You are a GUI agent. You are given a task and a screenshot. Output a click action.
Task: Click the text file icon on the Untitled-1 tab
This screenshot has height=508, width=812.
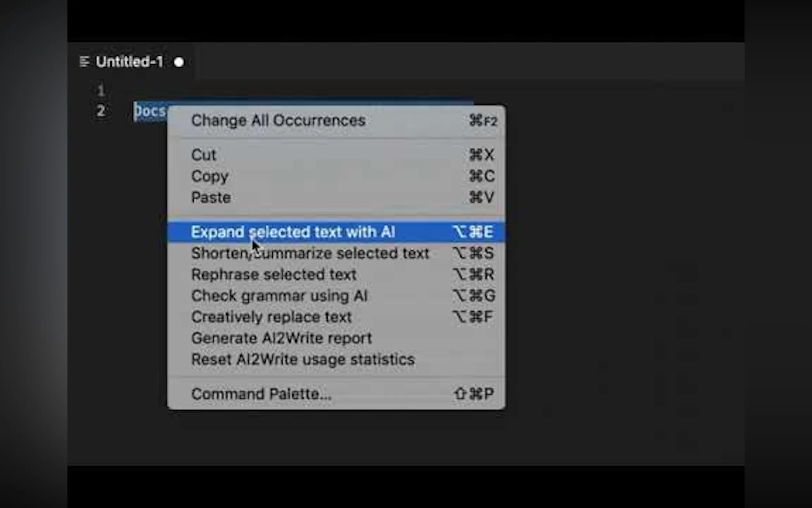coord(84,62)
